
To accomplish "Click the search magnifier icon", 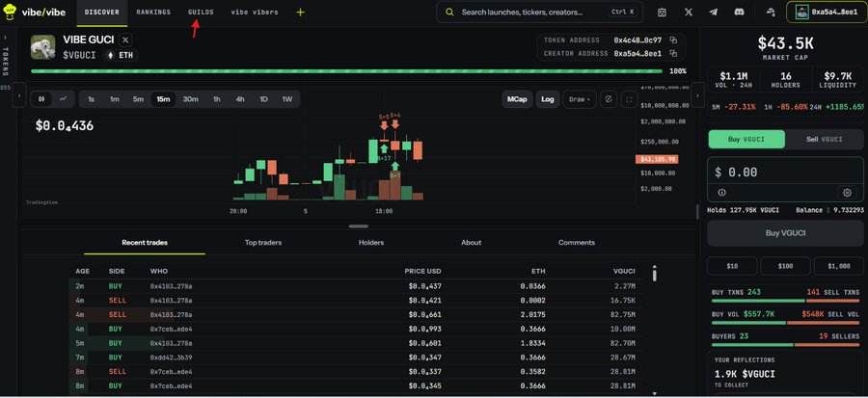I will pyautogui.click(x=449, y=13).
